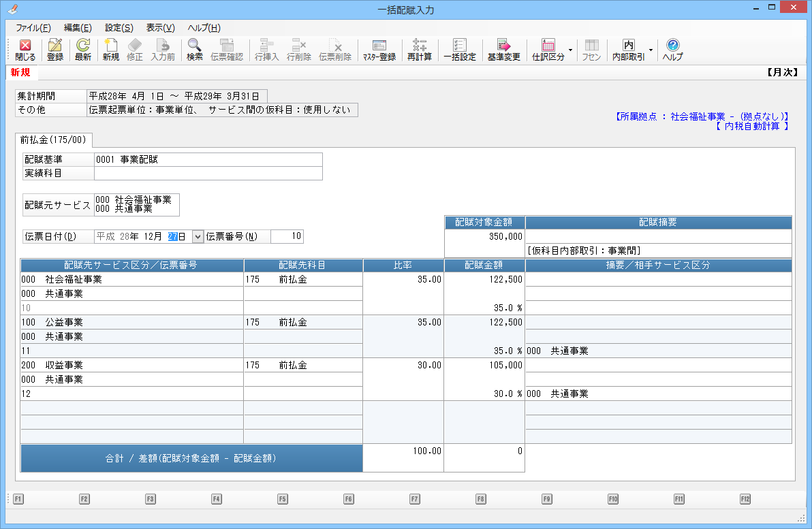Click the 伝票番号 input field
Viewport: 812px width, 529px height.
click(x=287, y=237)
